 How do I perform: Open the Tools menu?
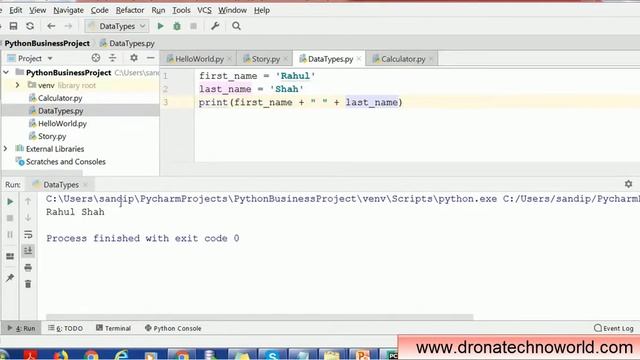click(x=181, y=10)
